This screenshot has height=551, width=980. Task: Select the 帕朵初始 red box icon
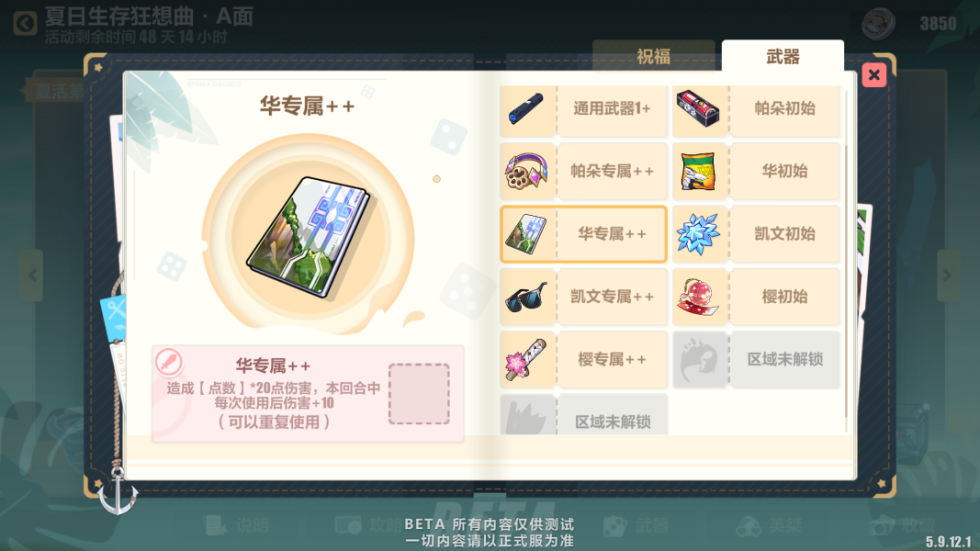[x=699, y=108]
